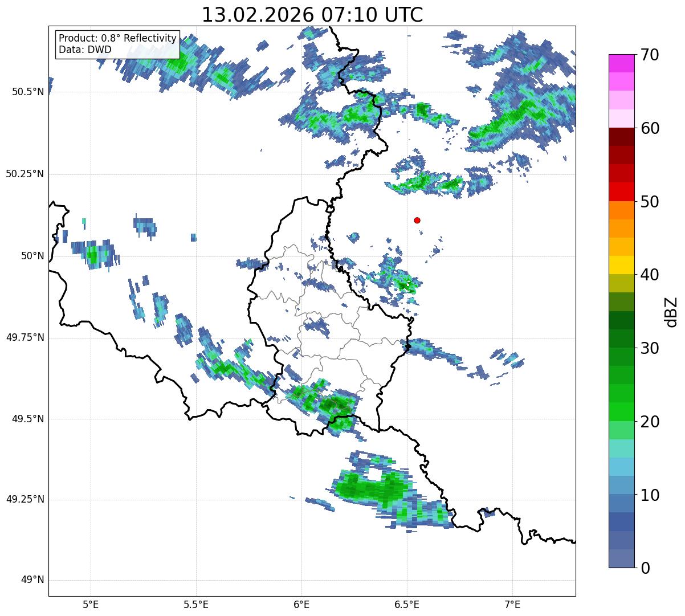This screenshot has width=685, height=616.
Task: Select the title '13.02.2026 07:10 UTC'
Action: click(x=312, y=15)
